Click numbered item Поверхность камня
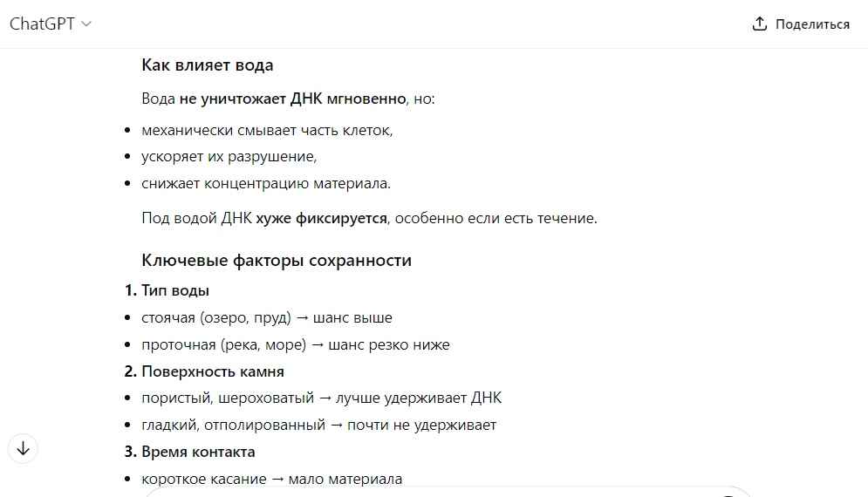 [x=213, y=371]
